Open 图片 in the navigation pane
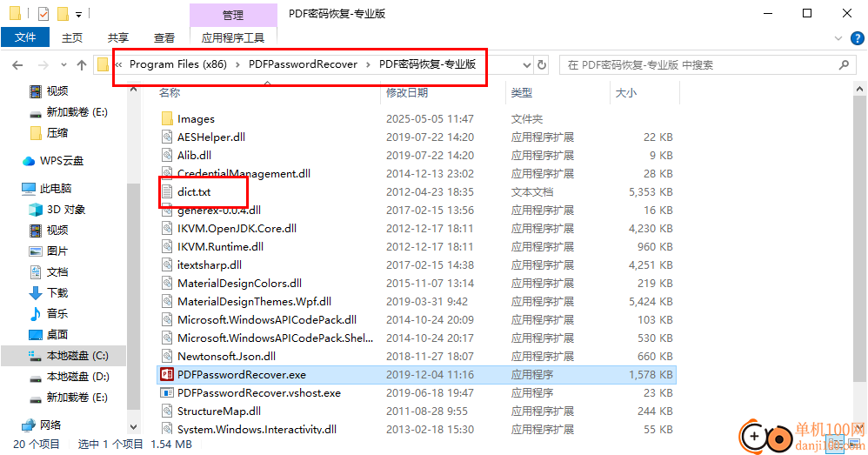The width and height of the screenshot is (868, 455). click(x=57, y=251)
